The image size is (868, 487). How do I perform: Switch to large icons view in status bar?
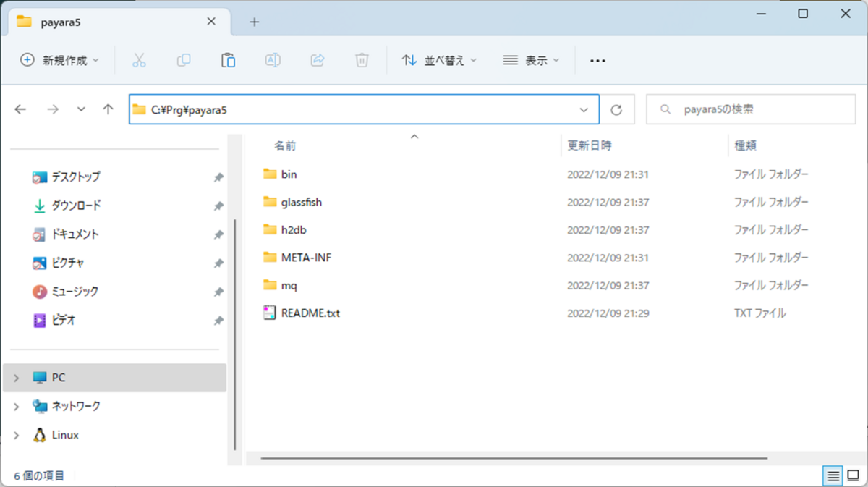pos(853,476)
